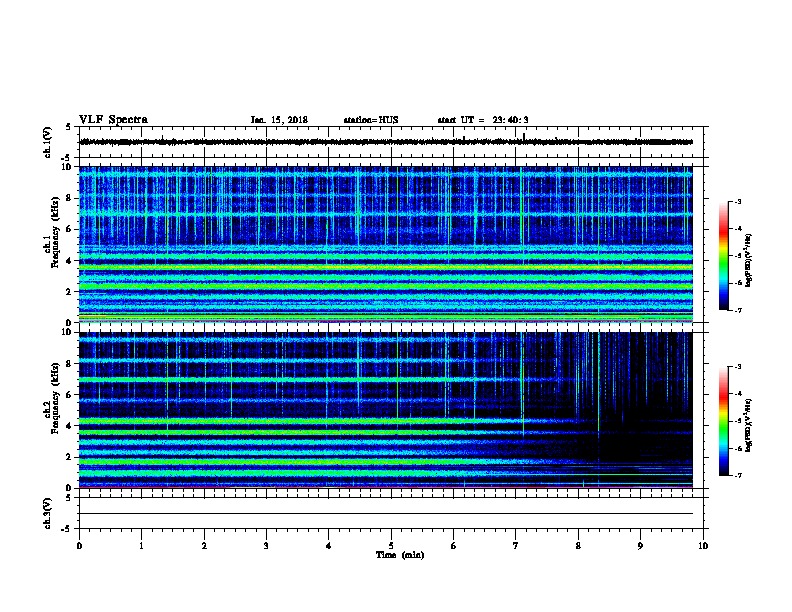Click the '-3' label on ch.2 colorbar
The width and height of the screenshot is (792, 612).
tap(737, 367)
